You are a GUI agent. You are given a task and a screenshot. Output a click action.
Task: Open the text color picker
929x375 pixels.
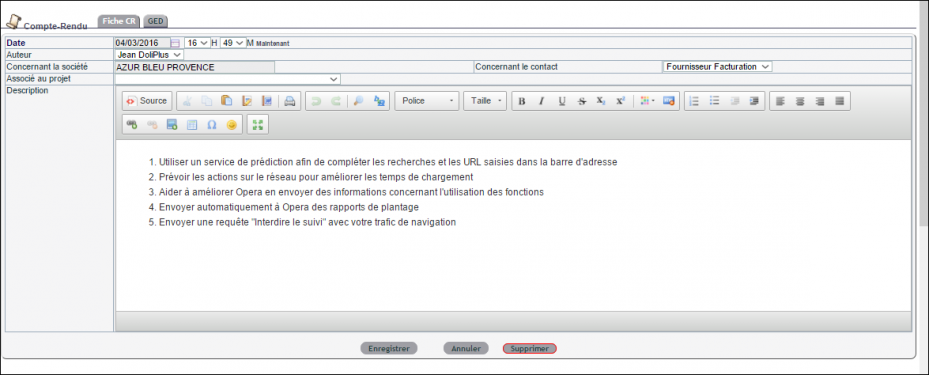coord(647,101)
